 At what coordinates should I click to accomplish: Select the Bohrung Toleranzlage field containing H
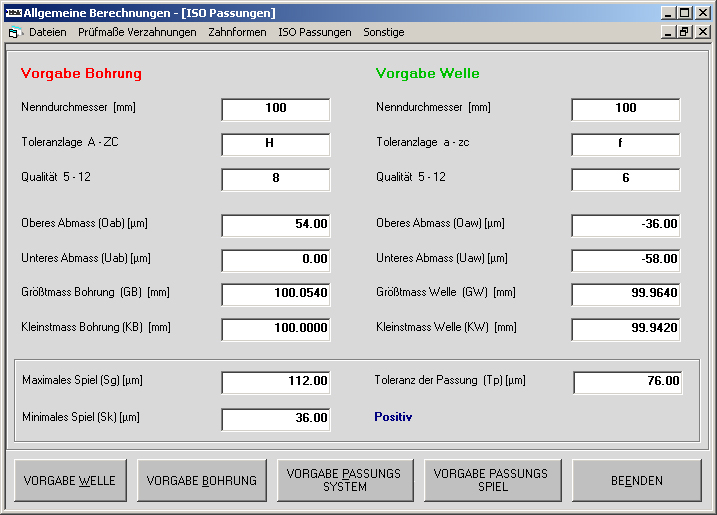[x=276, y=144]
